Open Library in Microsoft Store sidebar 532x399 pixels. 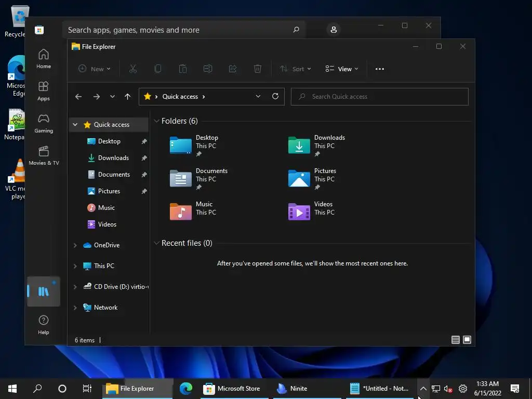44,291
